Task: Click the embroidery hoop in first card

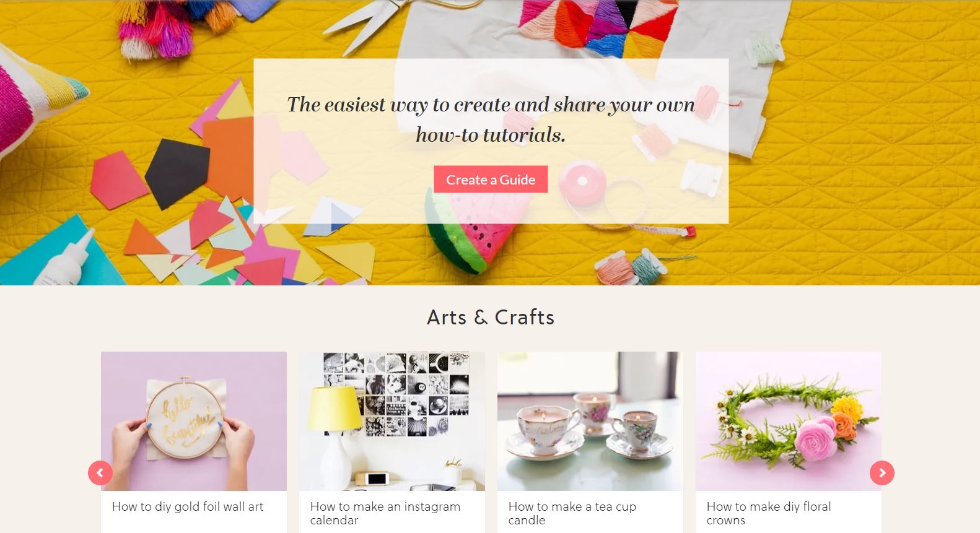Action: coord(183,417)
